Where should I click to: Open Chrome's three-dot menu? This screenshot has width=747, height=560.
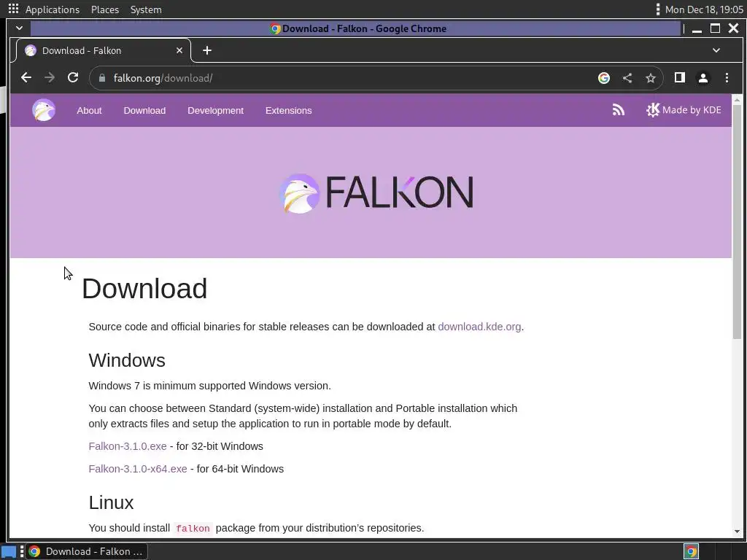(x=727, y=78)
